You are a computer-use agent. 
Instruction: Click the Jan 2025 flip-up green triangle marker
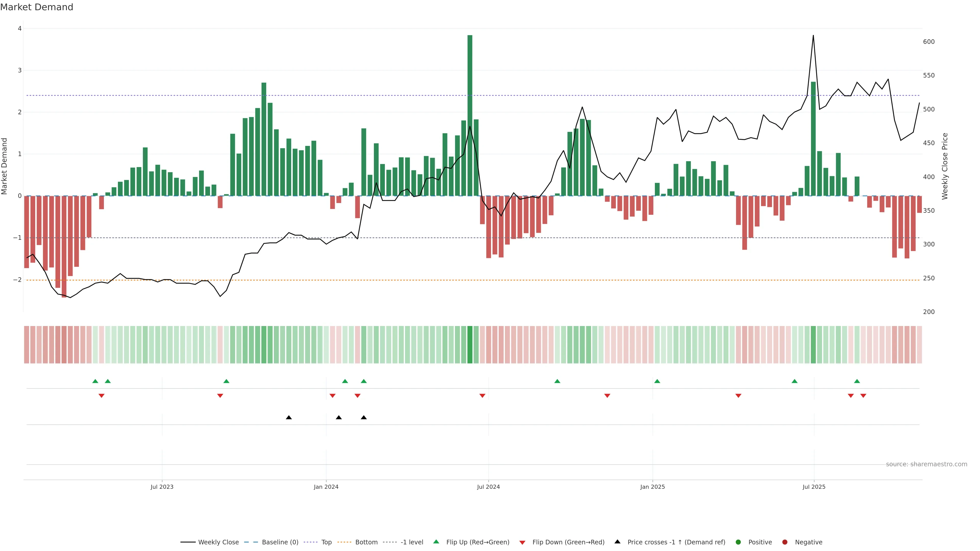(x=657, y=381)
